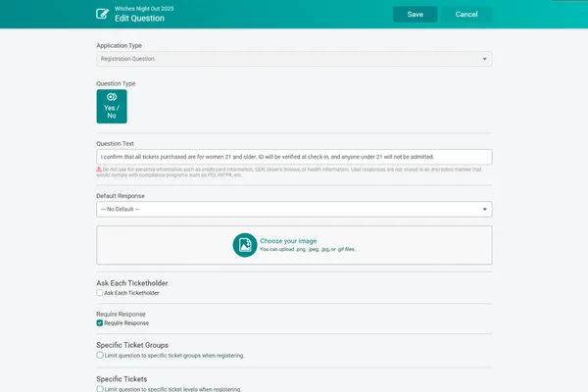The width and height of the screenshot is (588, 392).
Task: Click into the Question Text field
Action: click(293, 157)
